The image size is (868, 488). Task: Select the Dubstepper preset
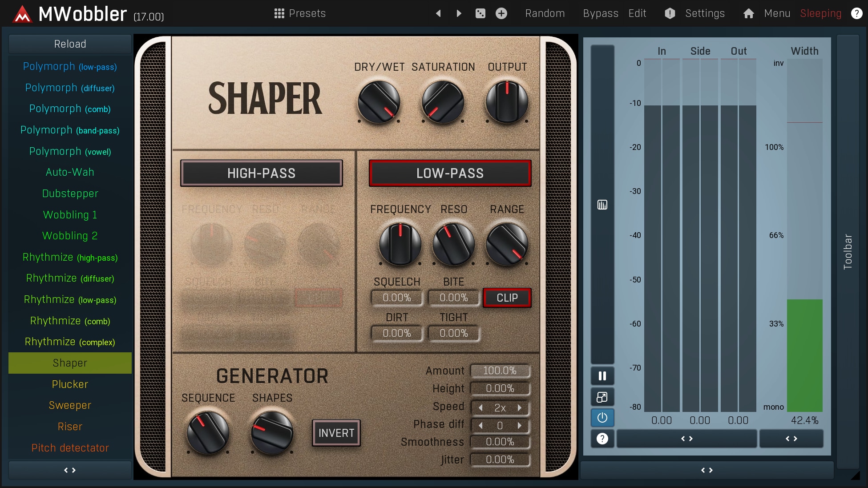point(70,194)
